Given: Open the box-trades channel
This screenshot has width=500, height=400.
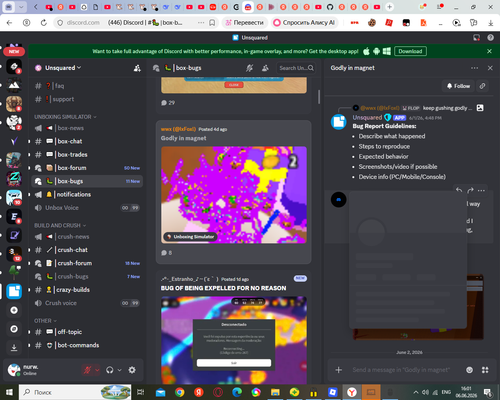Looking at the screenshot, I should pyautogui.click(x=87, y=155).
